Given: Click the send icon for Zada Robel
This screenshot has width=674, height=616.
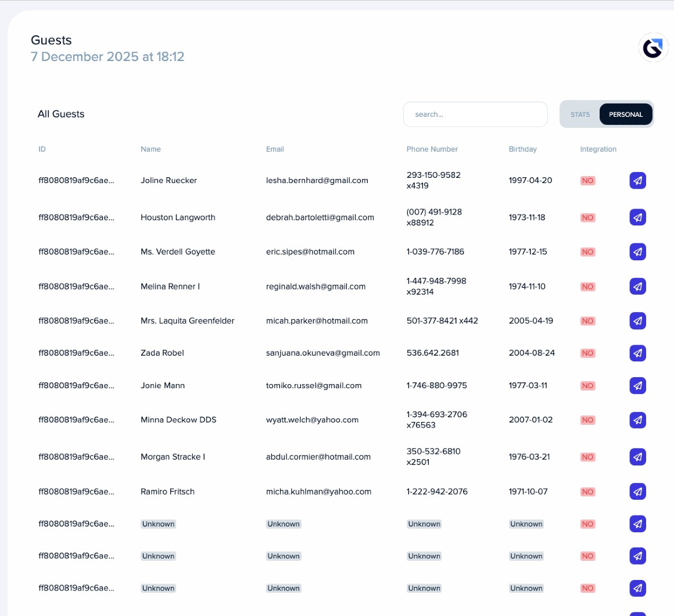Looking at the screenshot, I should [637, 353].
